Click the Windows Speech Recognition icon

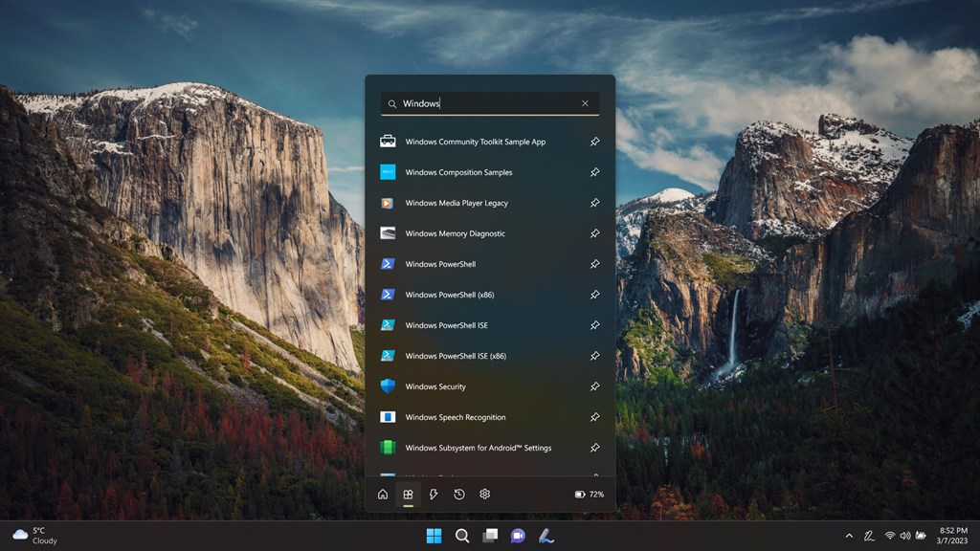point(388,417)
